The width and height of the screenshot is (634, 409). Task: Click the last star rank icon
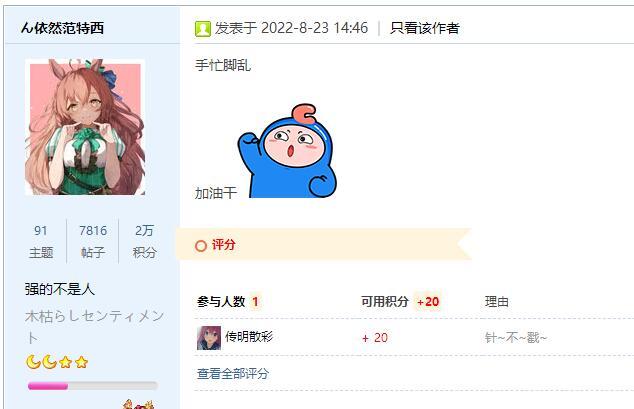[x=81, y=362]
